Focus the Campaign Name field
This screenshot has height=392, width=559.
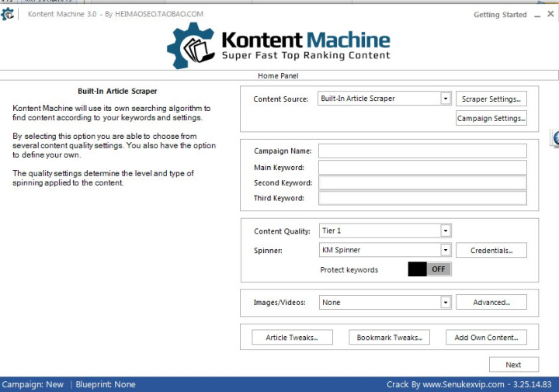422,151
